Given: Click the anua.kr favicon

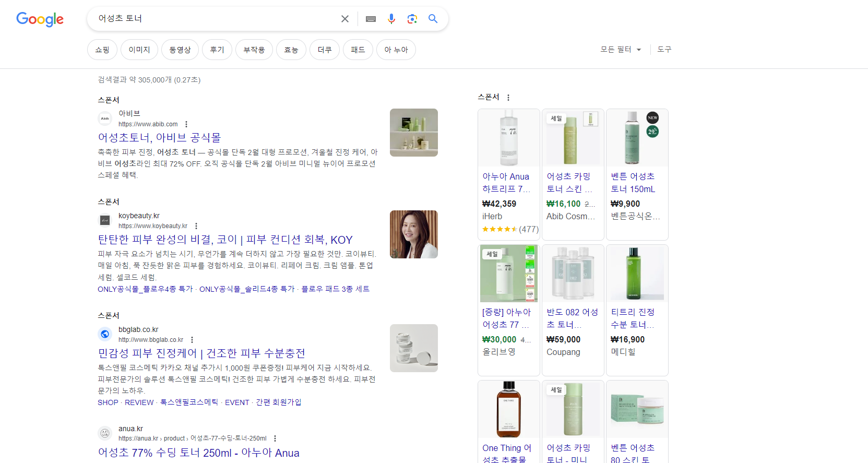Looking at the screenshot, I should point(105,433).
